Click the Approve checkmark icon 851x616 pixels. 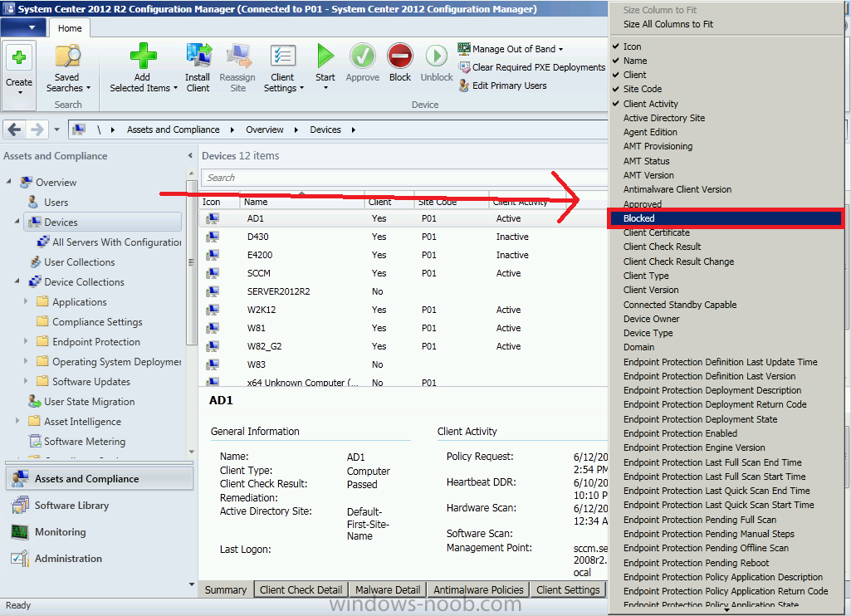(x=363, y=56)
